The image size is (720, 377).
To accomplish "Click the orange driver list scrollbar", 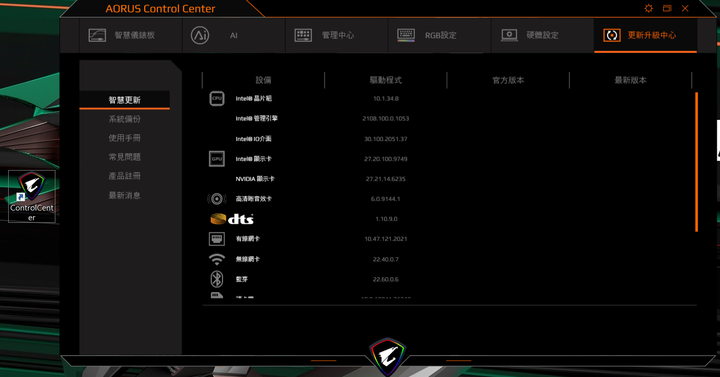I will [697, 162].
